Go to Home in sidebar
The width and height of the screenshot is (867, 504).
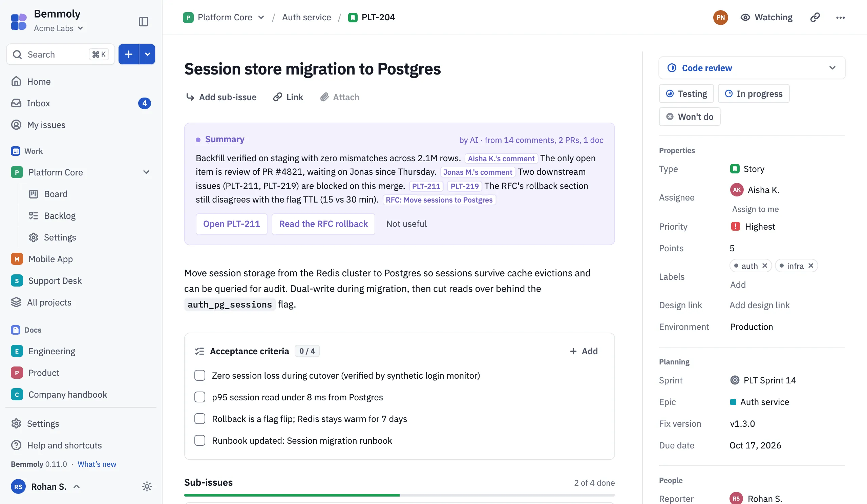click(81, 82)
